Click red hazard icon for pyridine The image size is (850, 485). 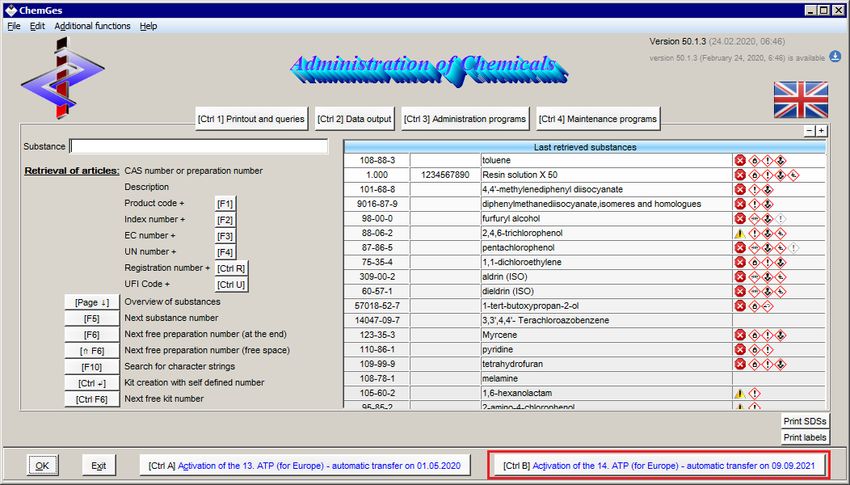pos(740,350)
